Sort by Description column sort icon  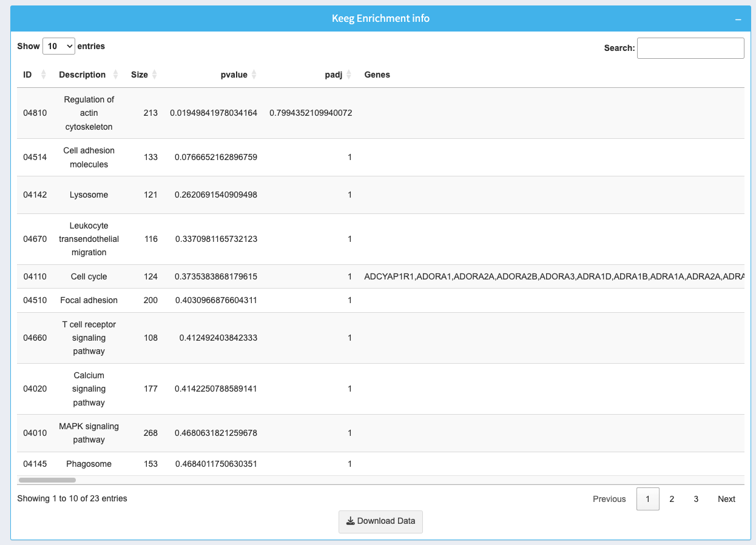coord(115,75)
